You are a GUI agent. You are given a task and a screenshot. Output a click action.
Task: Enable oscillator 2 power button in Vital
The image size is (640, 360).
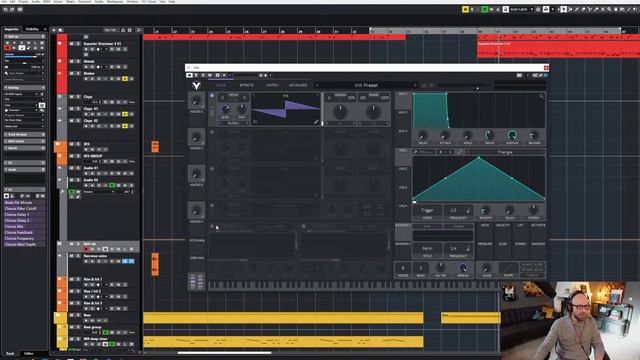pyautogui.click(x=212, y=132)
